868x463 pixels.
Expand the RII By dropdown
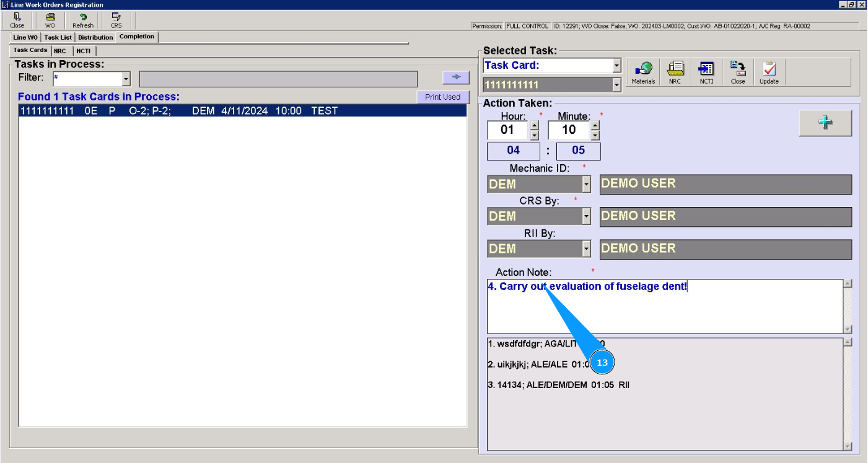click(586, 249)
